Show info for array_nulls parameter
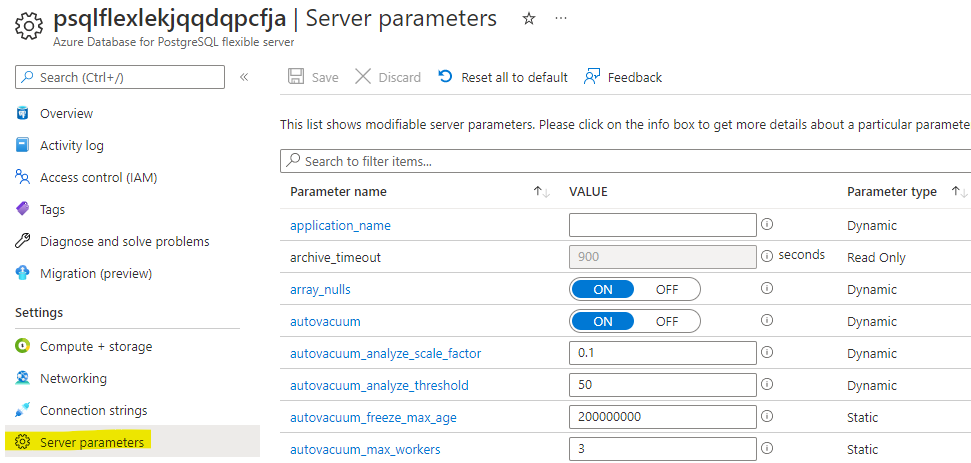 (767, 288)
